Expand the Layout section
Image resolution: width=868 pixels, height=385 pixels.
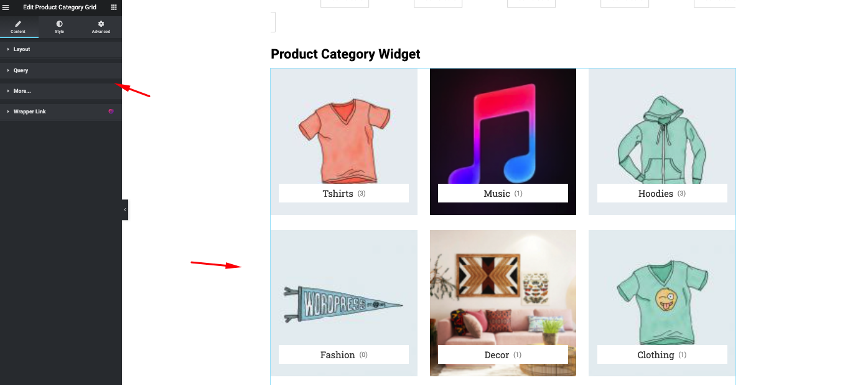[23, 49]
